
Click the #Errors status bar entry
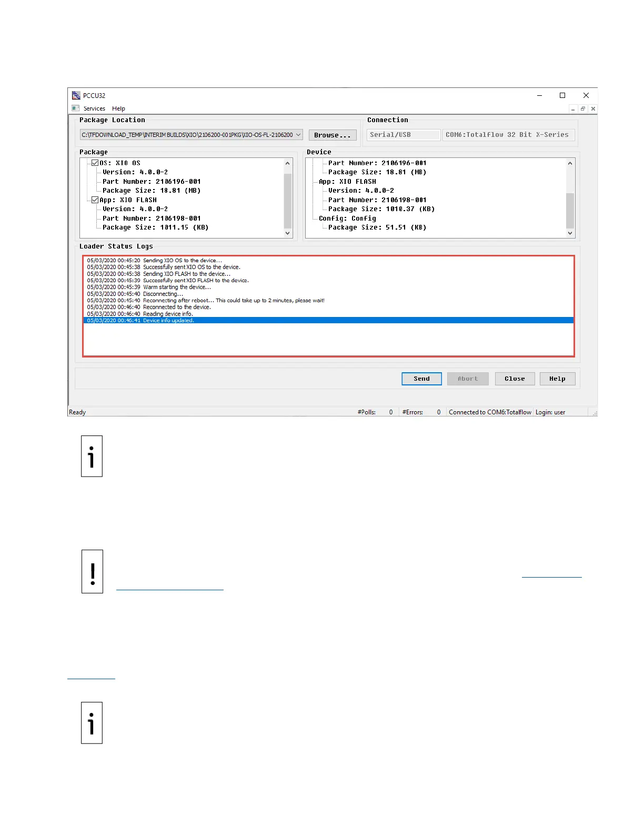click(x=421, y=412)
